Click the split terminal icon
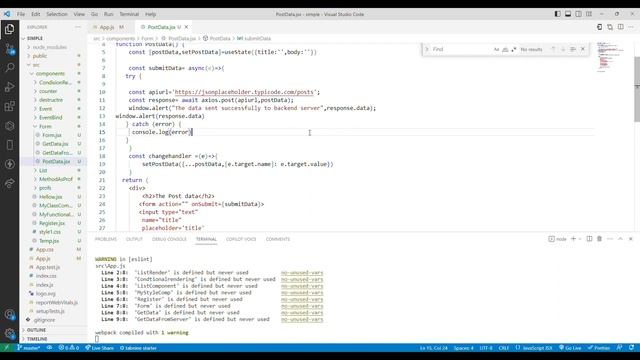The image size is (640, 360). [x=589, y=239]
